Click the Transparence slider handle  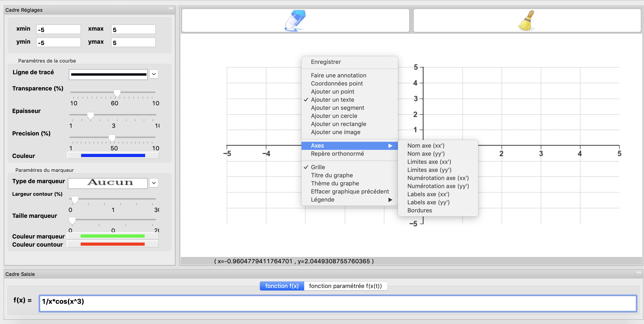click(x=117, y=93)
